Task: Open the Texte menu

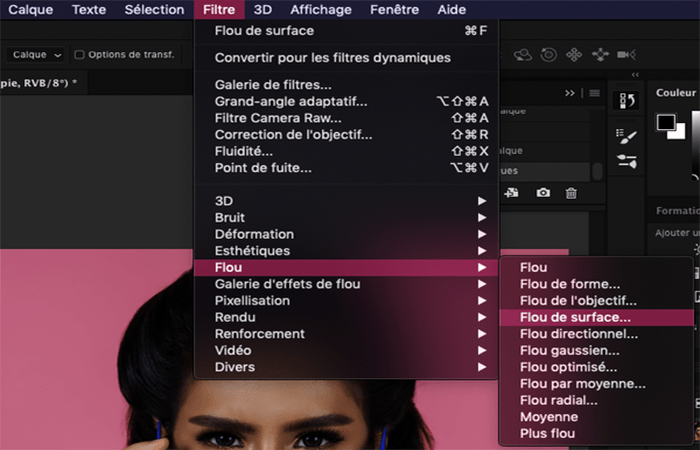Action: coord(89,9)
